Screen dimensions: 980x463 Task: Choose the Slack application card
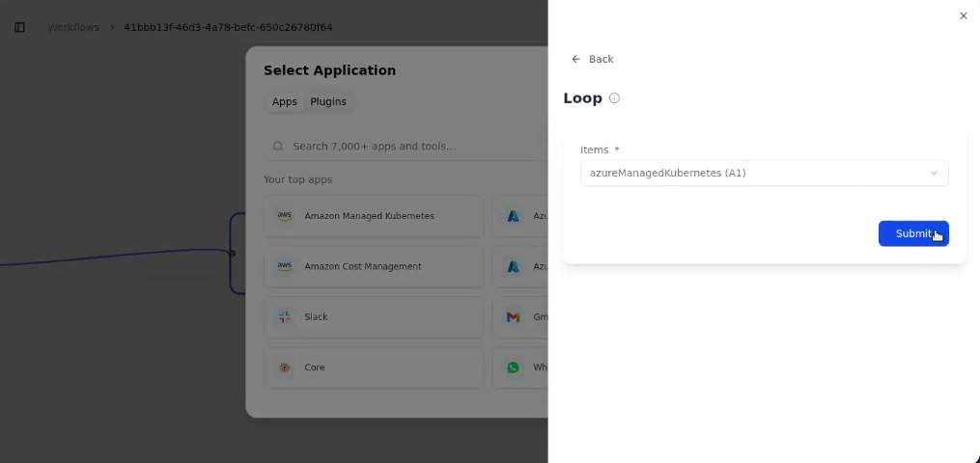pos(374,317)
